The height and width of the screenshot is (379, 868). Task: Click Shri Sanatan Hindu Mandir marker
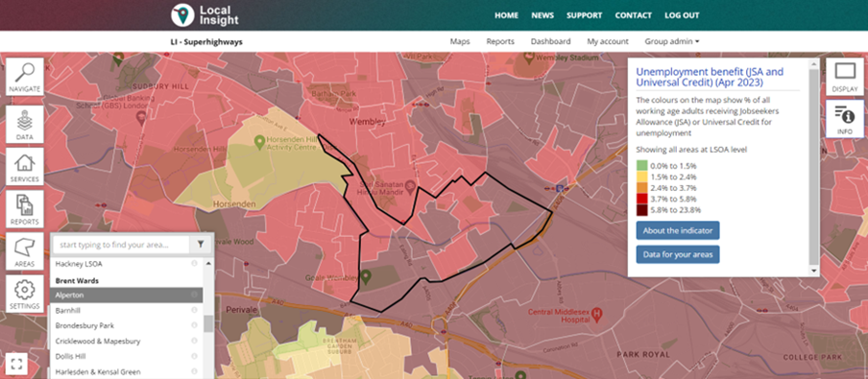pos(411,186)
